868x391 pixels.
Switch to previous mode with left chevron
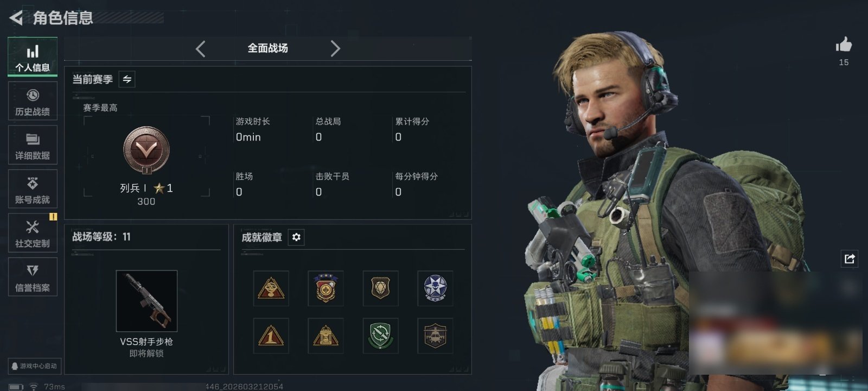click(201, 49)
